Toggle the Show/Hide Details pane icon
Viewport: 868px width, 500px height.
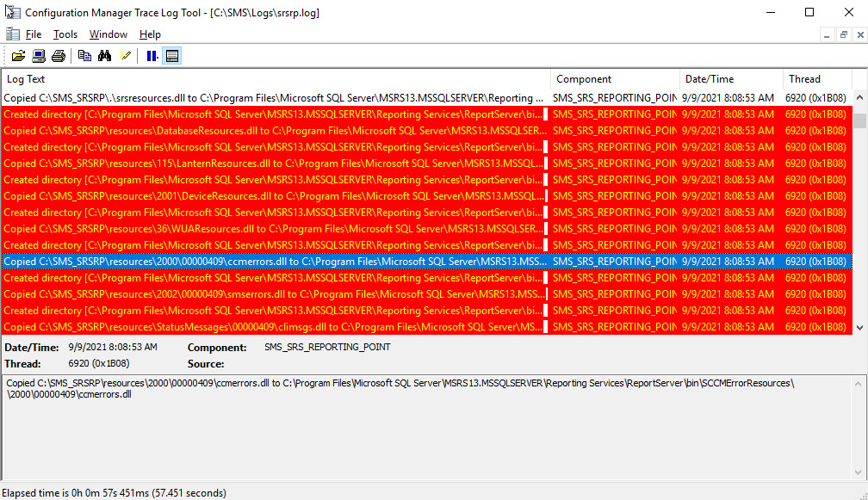(x=172, y=56)
